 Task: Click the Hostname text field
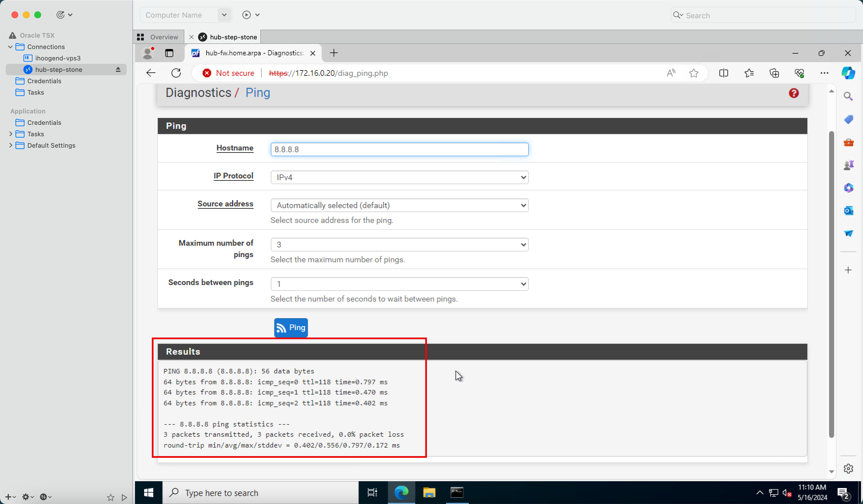(x=399, y=150)
